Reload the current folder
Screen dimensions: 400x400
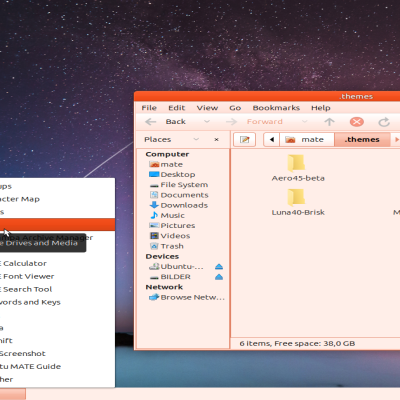384,122
